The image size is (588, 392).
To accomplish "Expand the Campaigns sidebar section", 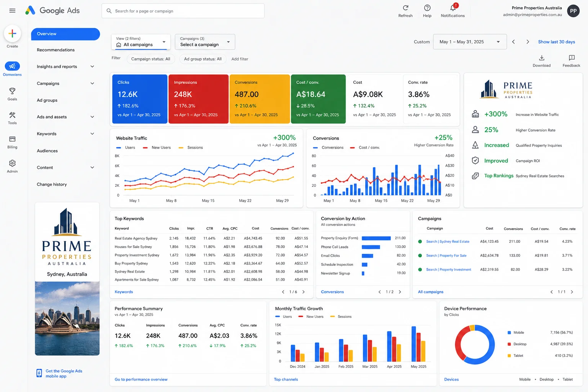I will tap(92, 83).
